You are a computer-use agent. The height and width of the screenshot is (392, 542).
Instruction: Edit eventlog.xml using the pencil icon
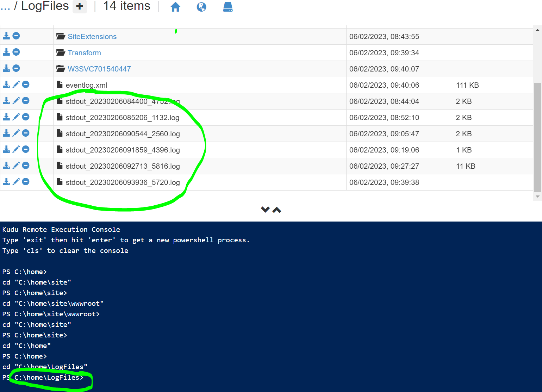(x=16, y=84)
